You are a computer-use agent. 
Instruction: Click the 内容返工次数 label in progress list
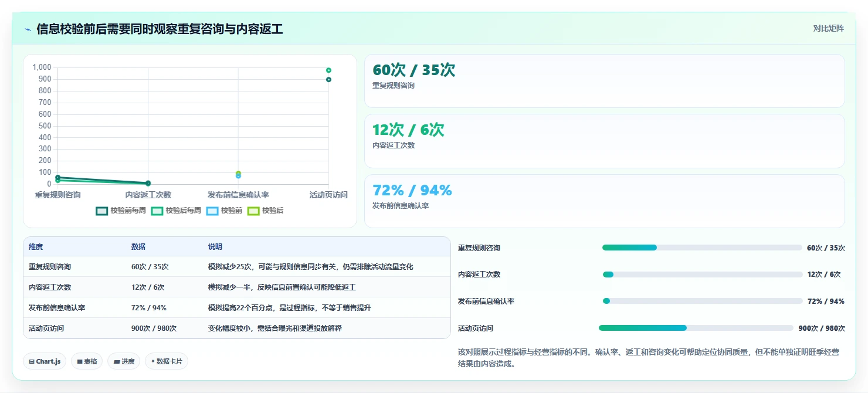479,275
